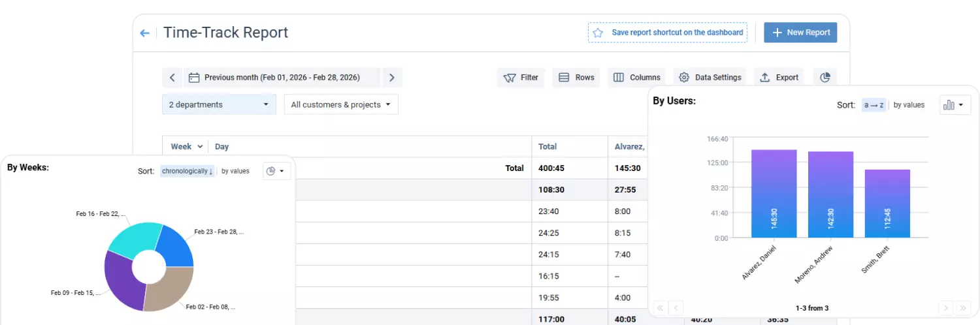Open the Columns settings
980x325 pixels.
[636, 78]
